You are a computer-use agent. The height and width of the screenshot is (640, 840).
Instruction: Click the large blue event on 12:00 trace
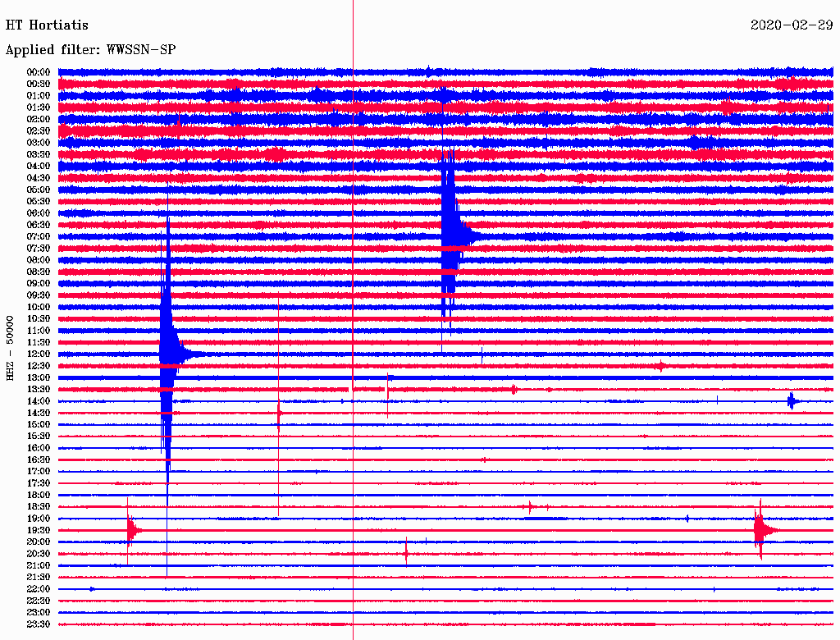point(168,354)
